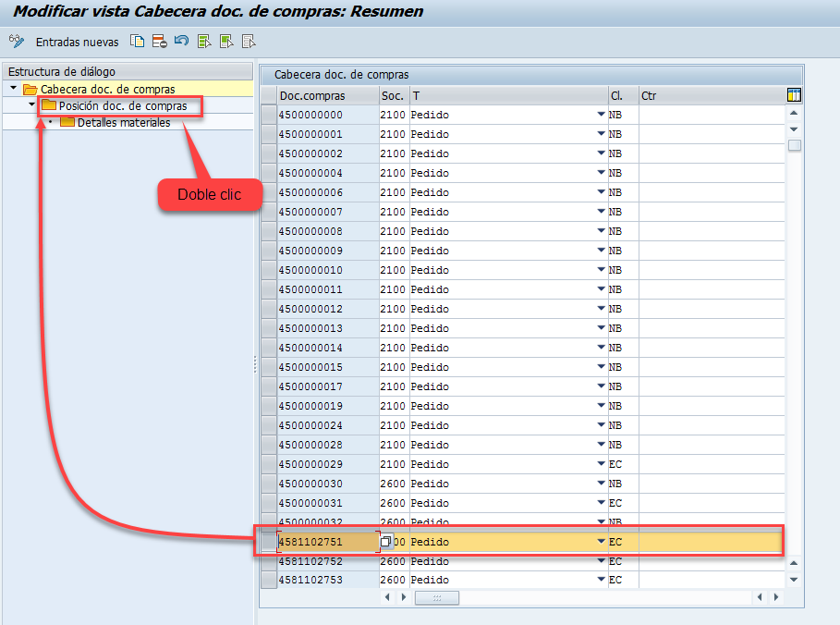Select row of document 4500000004

pos(269,173)
